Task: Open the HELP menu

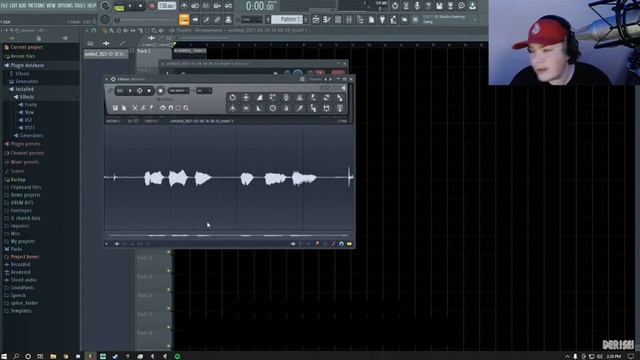Action: click(x=92, y=6)
